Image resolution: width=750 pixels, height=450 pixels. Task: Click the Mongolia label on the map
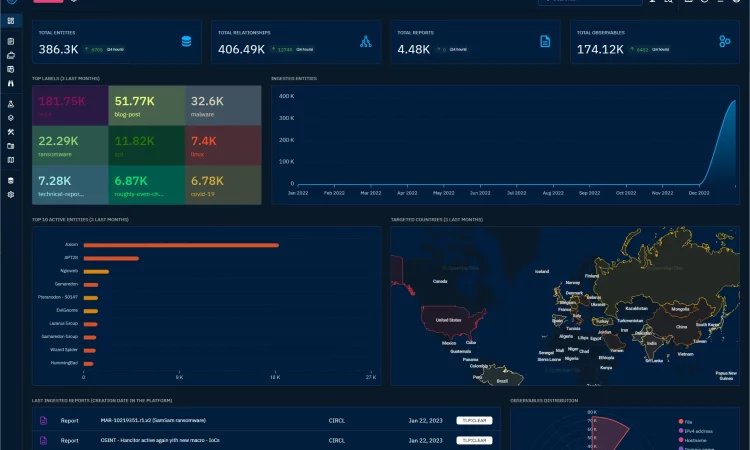[x=680, y=309]
